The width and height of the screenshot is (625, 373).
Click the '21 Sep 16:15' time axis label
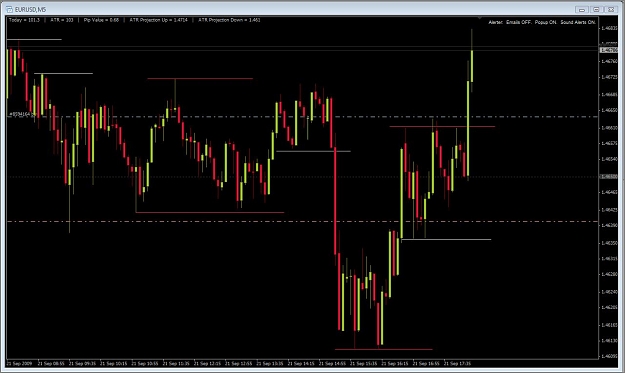click(394, 363)
